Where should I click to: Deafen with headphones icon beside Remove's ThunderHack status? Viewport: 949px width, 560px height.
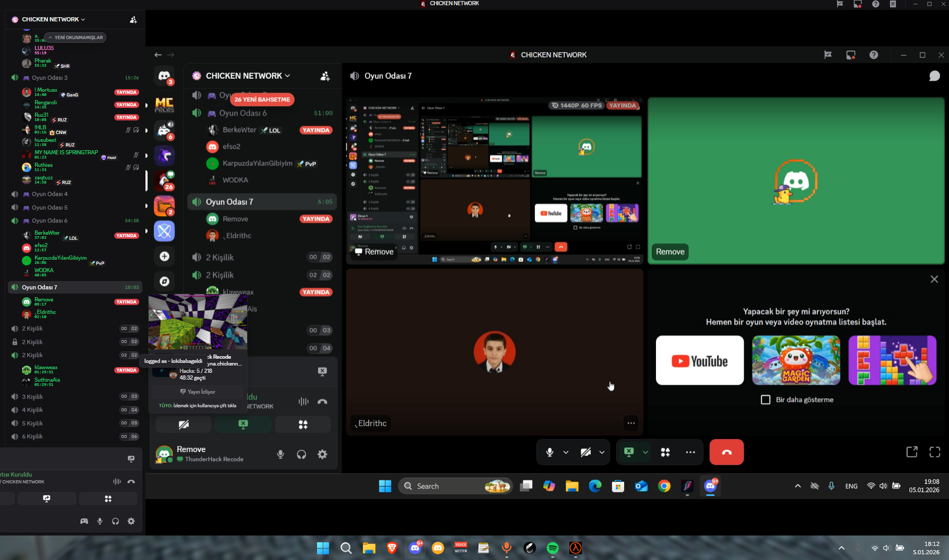[301, 454]
